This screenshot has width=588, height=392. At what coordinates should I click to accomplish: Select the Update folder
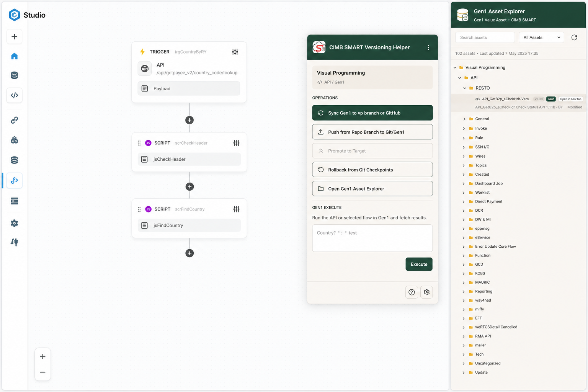tap(481, 372)
